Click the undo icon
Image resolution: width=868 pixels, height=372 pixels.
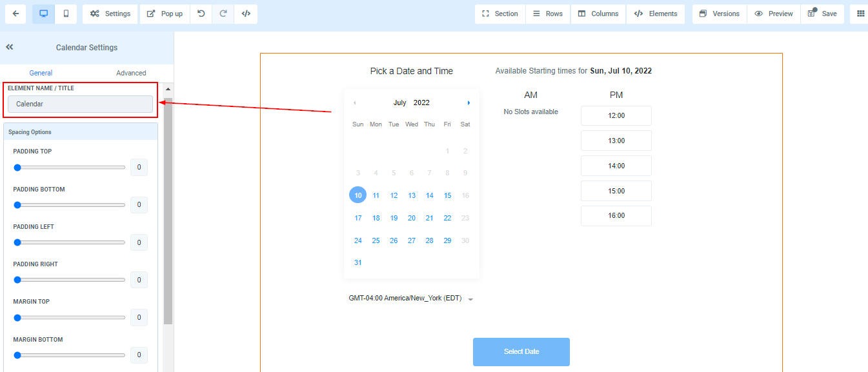[x=201, y=14]
